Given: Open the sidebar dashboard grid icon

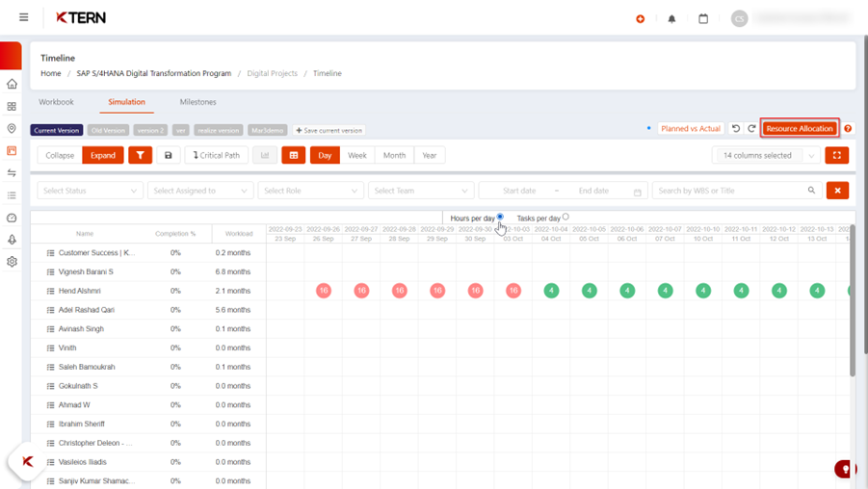Looking at the screenshot, I should tap(12, 106).
